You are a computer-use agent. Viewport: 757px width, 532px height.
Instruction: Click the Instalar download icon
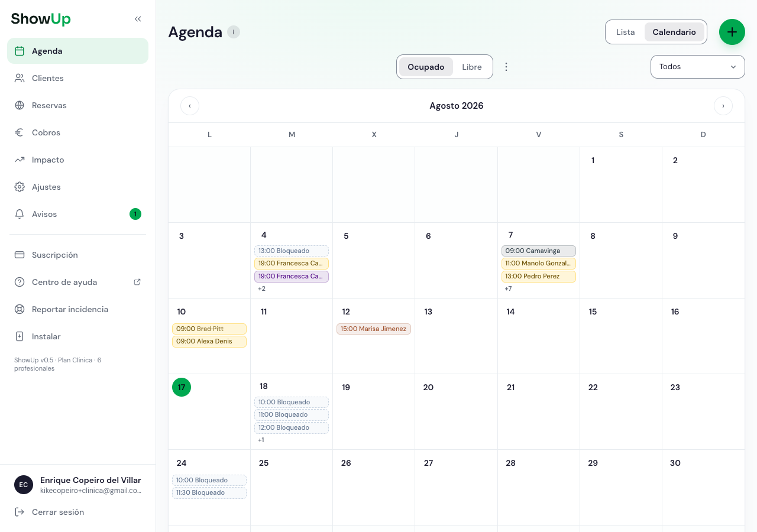click(x=20, y=336)
